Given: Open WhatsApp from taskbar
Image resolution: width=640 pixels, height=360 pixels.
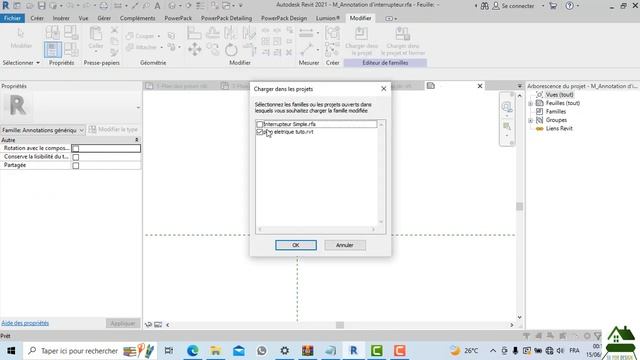Looking at the screenshot, I should [262, 351].
